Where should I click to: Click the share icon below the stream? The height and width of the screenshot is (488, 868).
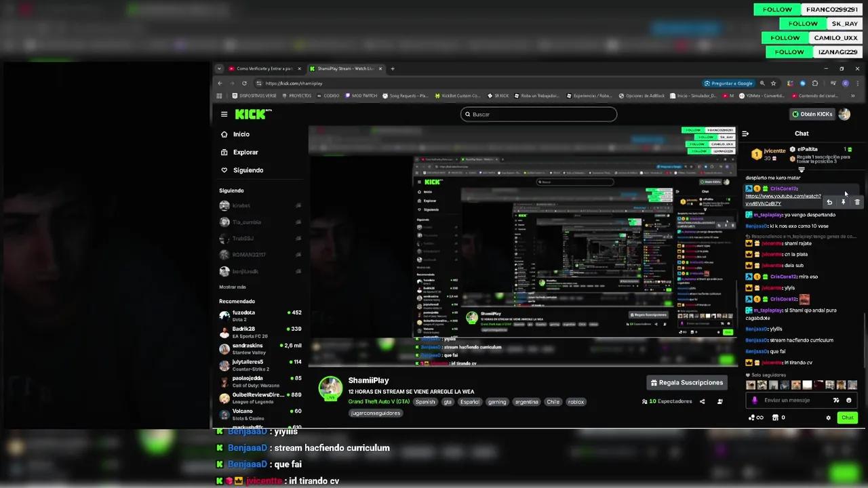pyautogui.click(x=702, y=401)
